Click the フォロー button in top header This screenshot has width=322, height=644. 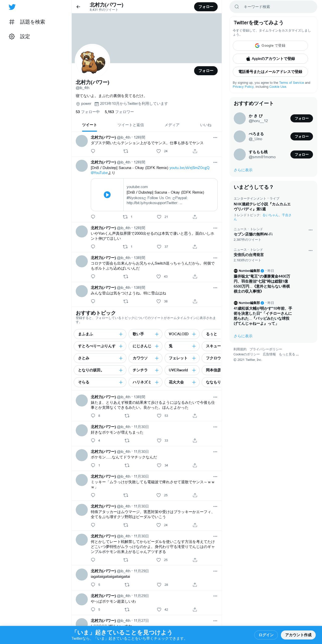(206, 7)
